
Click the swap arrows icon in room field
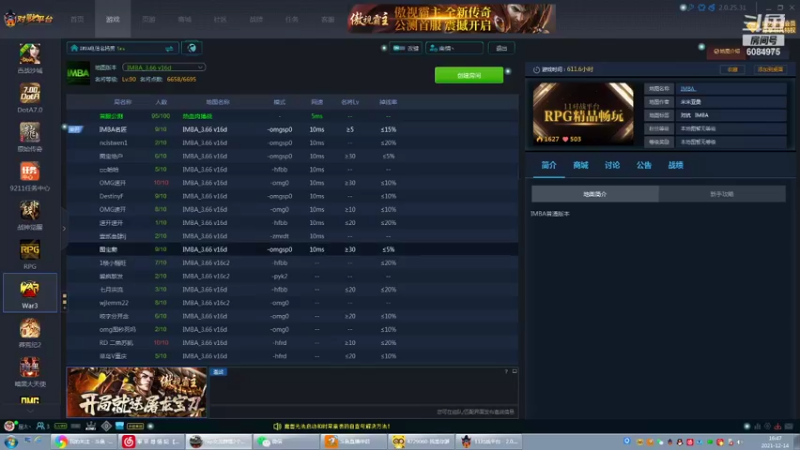169,48
